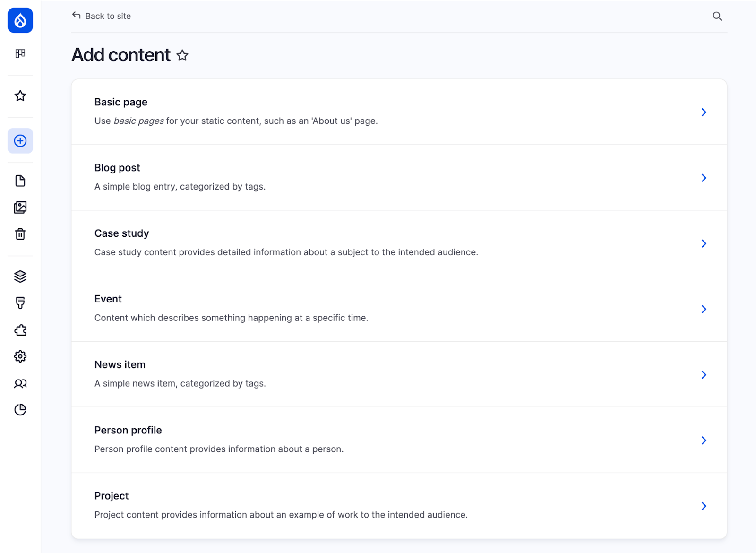Click the back arrow icon near Back to site
Screen dimensions: 756x553
coord(77,16)
